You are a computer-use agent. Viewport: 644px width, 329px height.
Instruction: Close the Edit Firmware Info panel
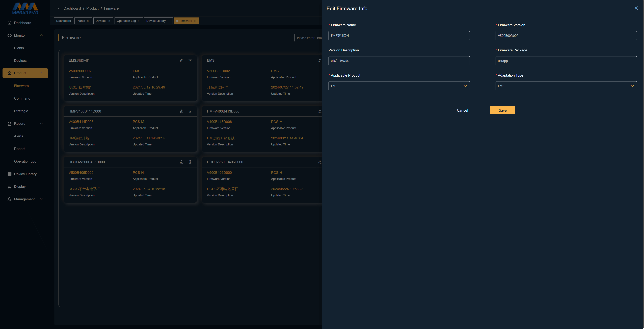636,8
